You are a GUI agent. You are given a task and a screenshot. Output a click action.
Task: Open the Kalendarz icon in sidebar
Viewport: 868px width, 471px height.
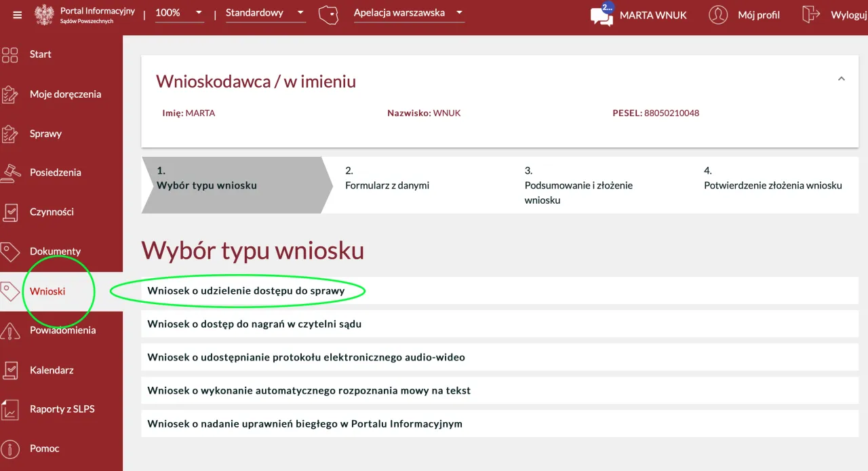[x=11, y=369]
